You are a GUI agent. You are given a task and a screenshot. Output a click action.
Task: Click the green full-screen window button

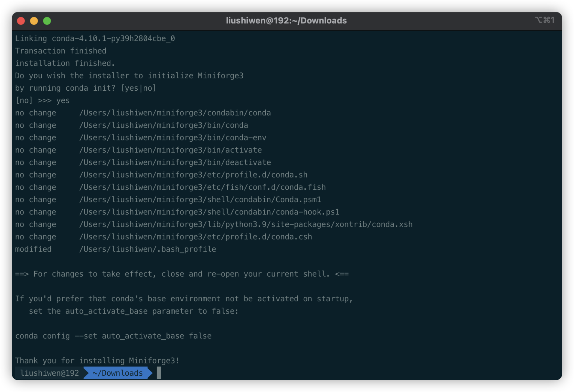47,21
